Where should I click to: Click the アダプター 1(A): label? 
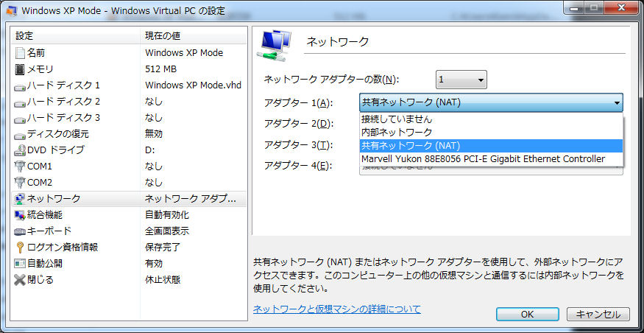point(299,103)
